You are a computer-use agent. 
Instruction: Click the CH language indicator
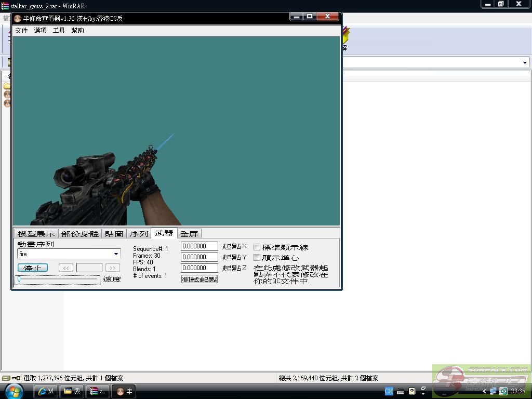point(389,391)
